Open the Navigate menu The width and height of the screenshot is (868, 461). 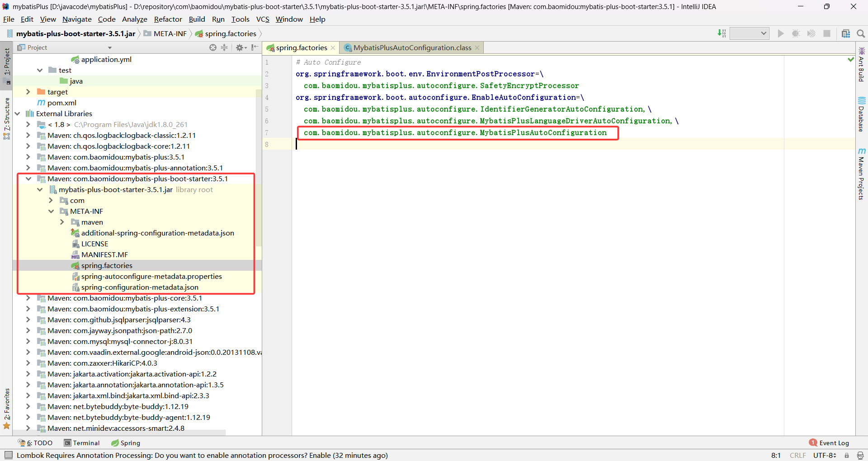tap(77, 19)
